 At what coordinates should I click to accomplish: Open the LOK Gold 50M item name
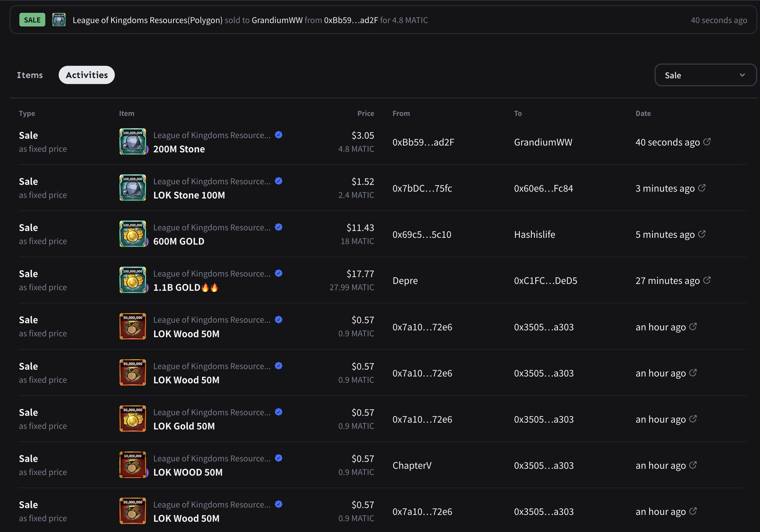click(184, 426)
